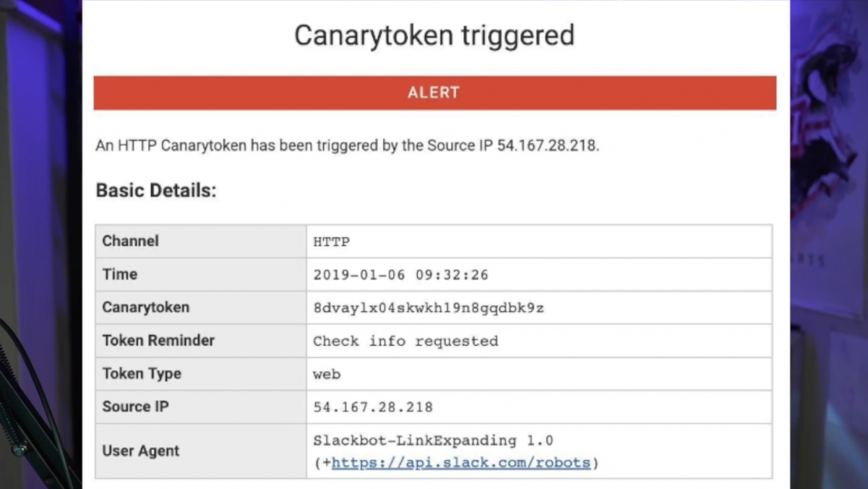Select the Source IP row label
This screenshot has height=489, width=868.
(x=136, y=406)
